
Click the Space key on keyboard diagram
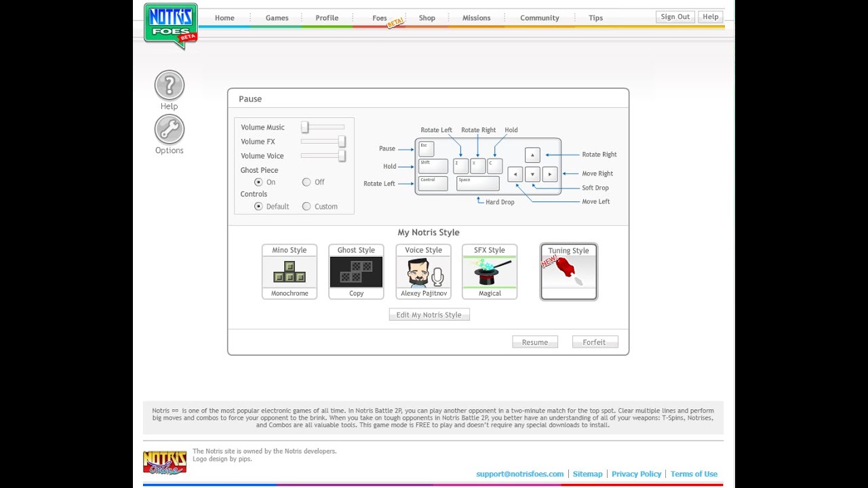click(478, 184)
